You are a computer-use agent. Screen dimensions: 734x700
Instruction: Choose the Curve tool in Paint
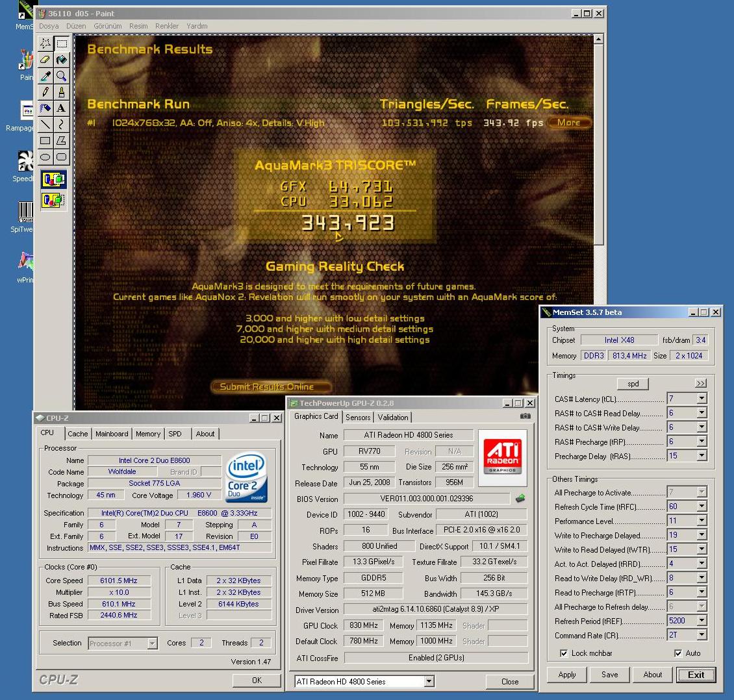click(61, 125)
